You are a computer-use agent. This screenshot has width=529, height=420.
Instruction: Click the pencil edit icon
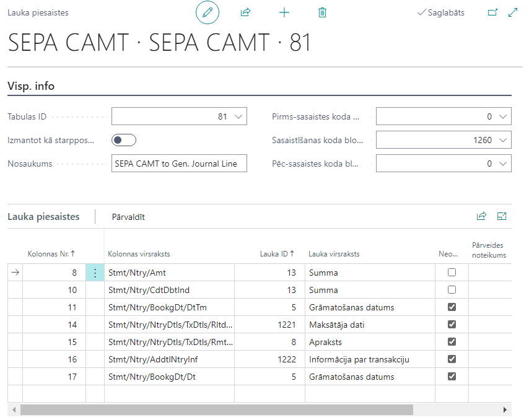point(208,12)
